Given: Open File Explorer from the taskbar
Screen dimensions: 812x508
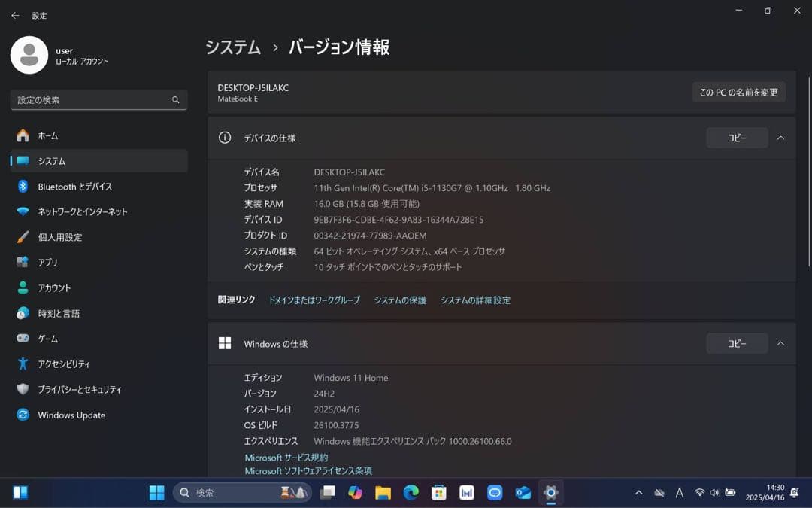Looking at the screenshot, I should coord(383,492).
